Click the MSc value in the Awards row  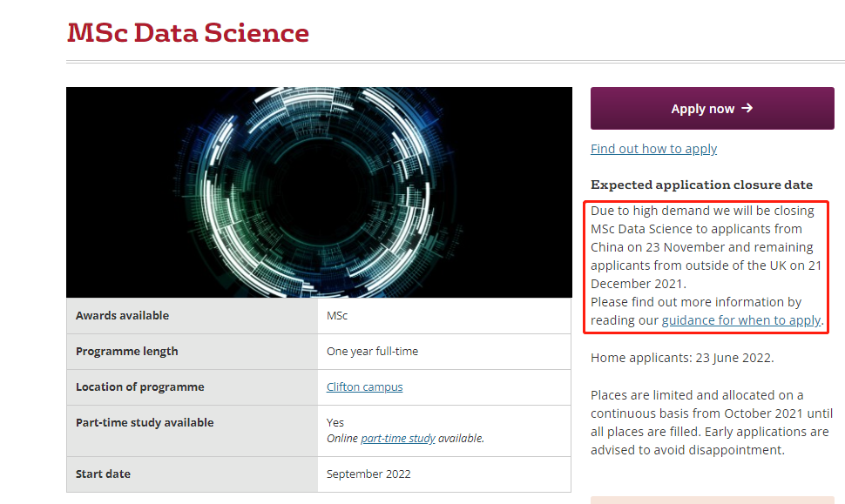pyautogui.click(x=337, y=316)
